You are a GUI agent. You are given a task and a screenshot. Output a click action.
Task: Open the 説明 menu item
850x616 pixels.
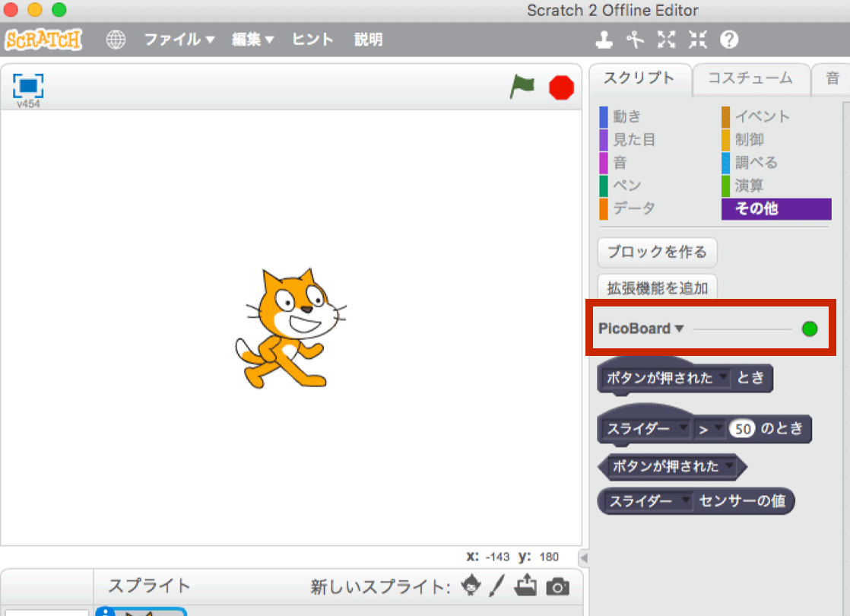click(368, 40)
